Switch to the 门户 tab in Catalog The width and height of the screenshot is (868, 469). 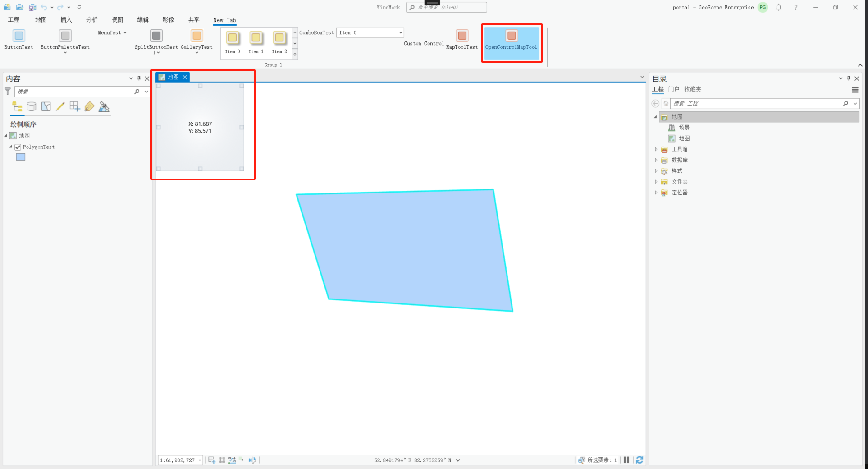tap(674, 89)
